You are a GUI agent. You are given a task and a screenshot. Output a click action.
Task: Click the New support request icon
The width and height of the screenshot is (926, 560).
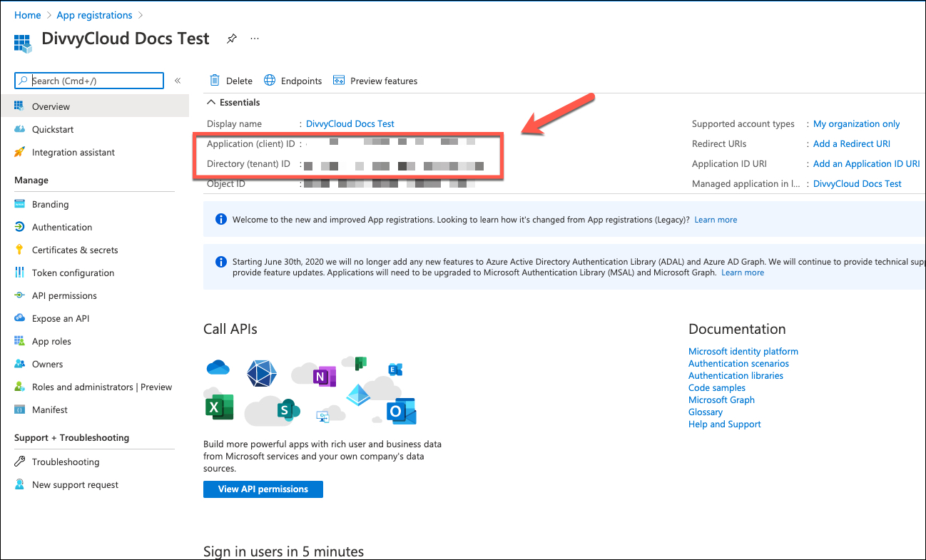19,484
